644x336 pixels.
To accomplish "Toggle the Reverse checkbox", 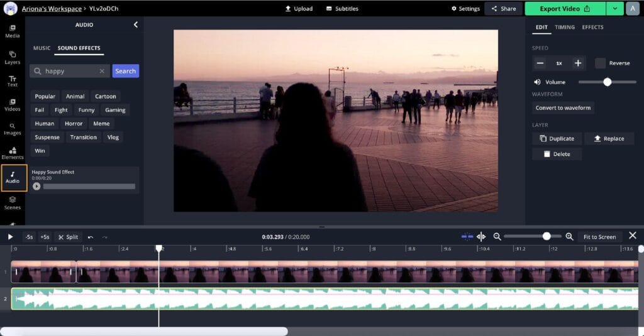I will pos(600,63).
